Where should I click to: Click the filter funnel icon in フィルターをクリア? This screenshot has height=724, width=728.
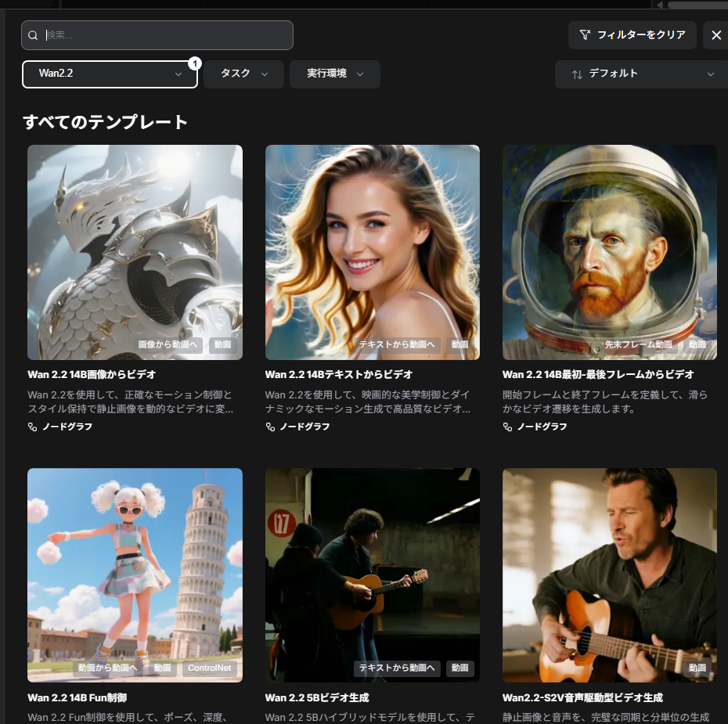pos(585,34)
